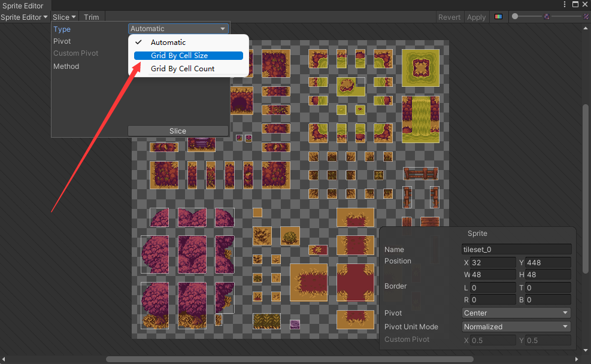Open the Sprite Editor mode dropdown
The image size is (591, 364).
24,17
